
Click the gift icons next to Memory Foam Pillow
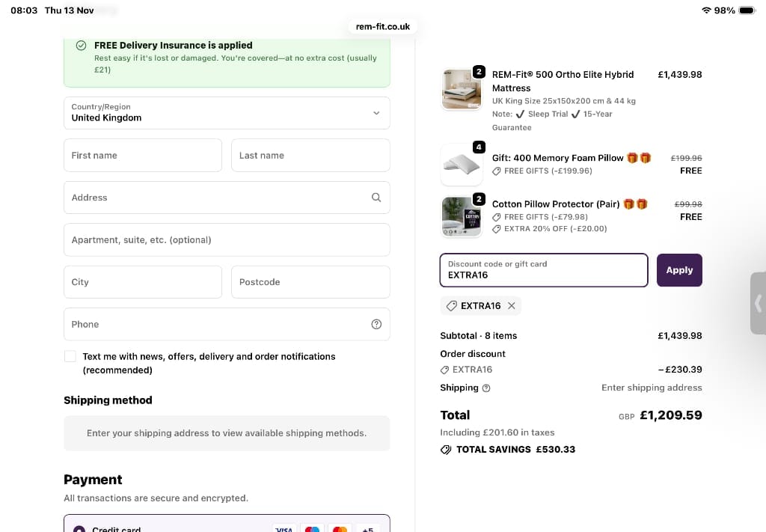coord(639,158)
